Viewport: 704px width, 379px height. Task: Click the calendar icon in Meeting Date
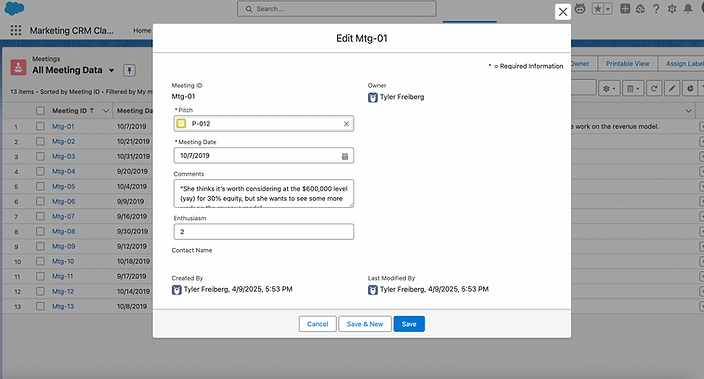pyautogui.click(x=345, y=156)
